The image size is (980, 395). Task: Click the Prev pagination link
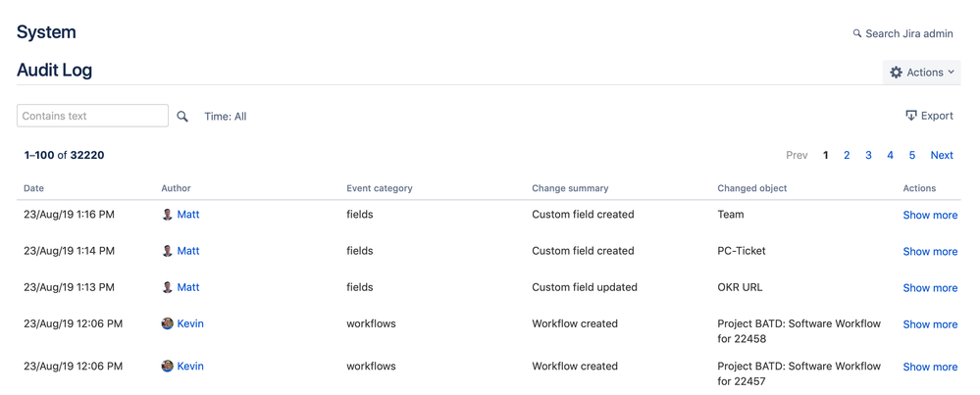(797, 155)
